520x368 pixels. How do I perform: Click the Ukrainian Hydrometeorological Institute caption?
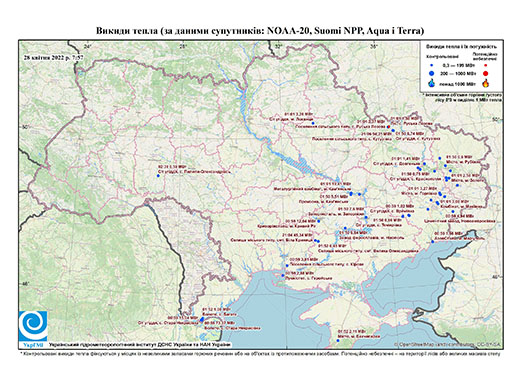(x=140, y=344)
